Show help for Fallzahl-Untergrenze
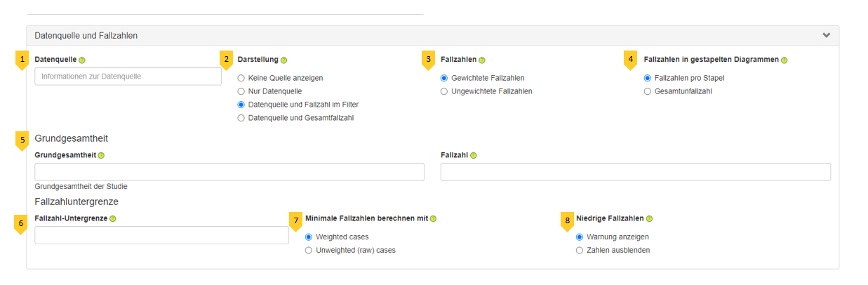 113,219
